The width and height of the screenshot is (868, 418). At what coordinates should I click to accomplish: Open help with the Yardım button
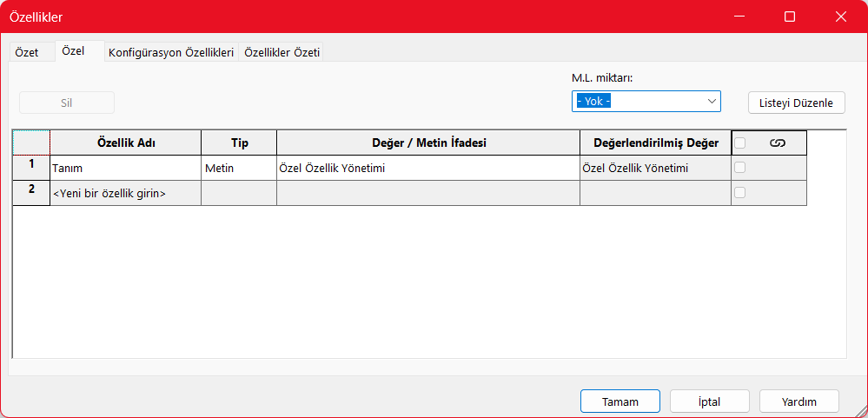pos(799,401)
